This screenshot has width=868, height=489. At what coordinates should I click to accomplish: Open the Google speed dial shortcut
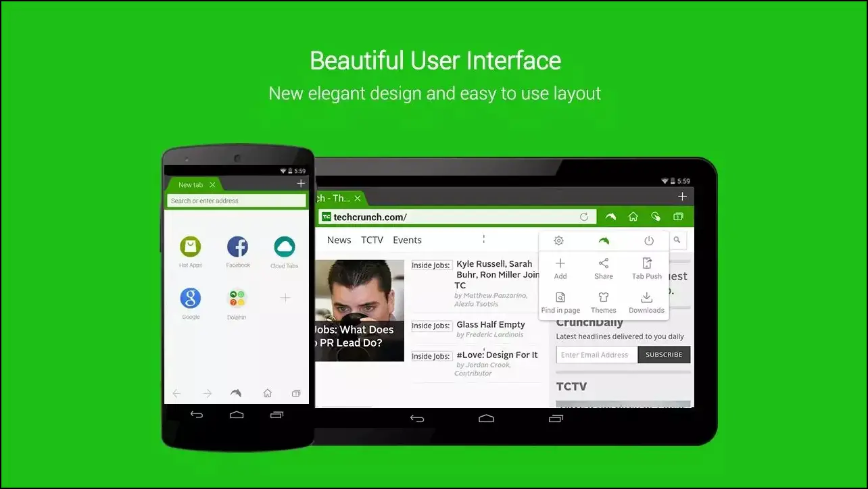[x=191, y=298]
